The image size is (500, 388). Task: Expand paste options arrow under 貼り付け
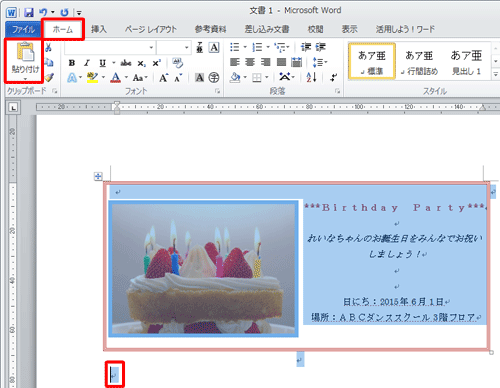(x=25, y=79)
